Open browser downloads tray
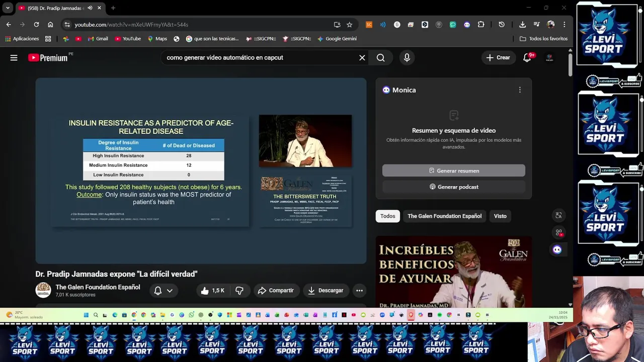Image resolution: width=644 pixels, height=362 pixels. (522, 25)
